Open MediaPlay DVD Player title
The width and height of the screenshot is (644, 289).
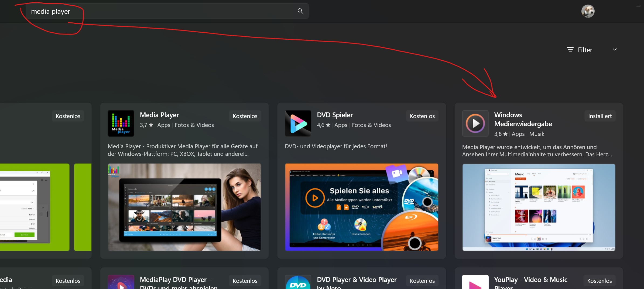pos(179,283)
